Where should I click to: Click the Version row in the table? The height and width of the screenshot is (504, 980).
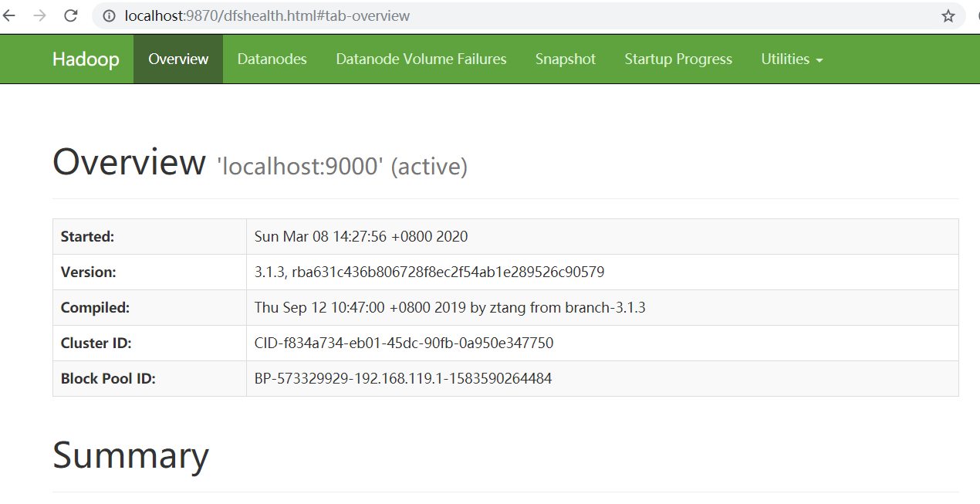click(x=429, y=272)
